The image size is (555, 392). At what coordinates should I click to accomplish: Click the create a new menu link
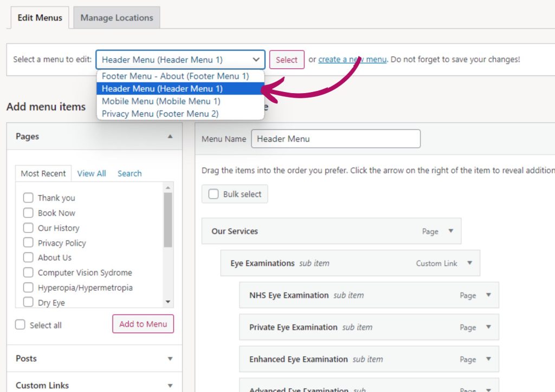(352, 60)
